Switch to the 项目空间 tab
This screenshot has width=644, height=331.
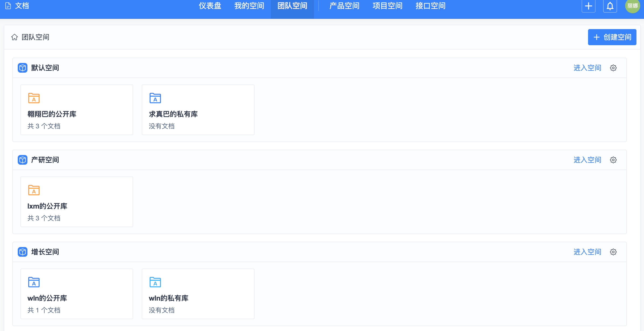coord(387,6)
